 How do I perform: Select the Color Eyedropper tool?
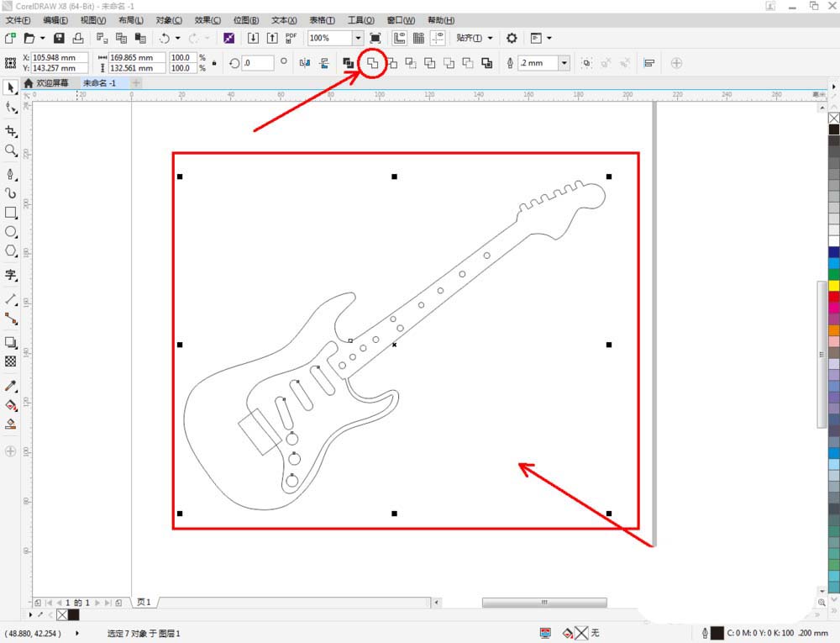click(11, 386)
